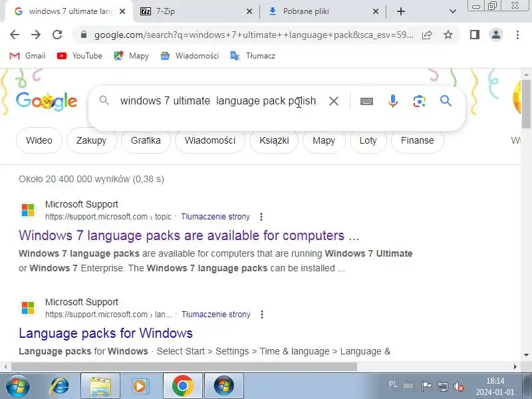Image resolution: width=532 pixels, height=399 pixels.
Task: Switch to the 7-Zip tab
Action: coord(197,11)
